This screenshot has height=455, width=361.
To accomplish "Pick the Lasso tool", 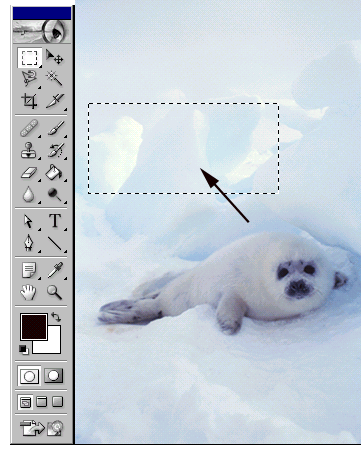I will tap(29, 79).
